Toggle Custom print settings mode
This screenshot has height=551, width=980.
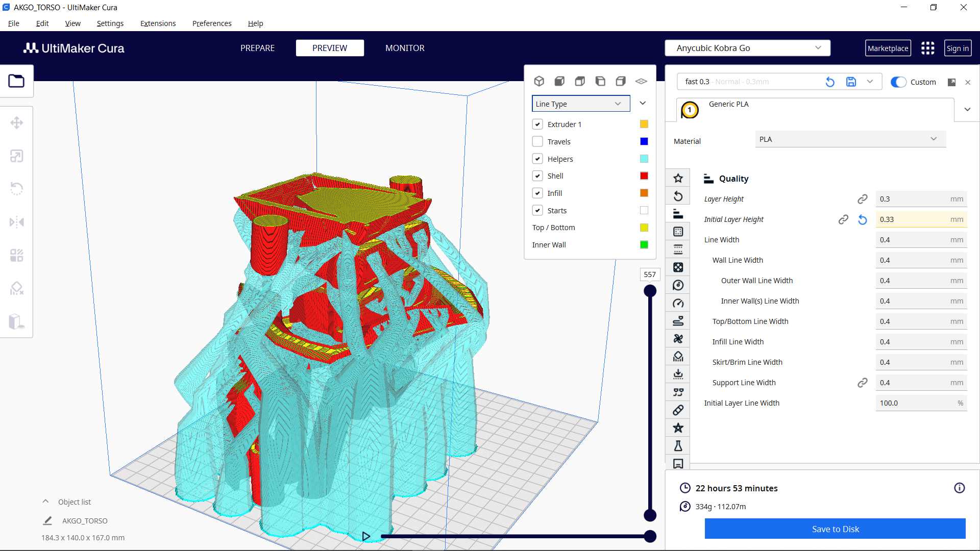[x=898, y=82]
